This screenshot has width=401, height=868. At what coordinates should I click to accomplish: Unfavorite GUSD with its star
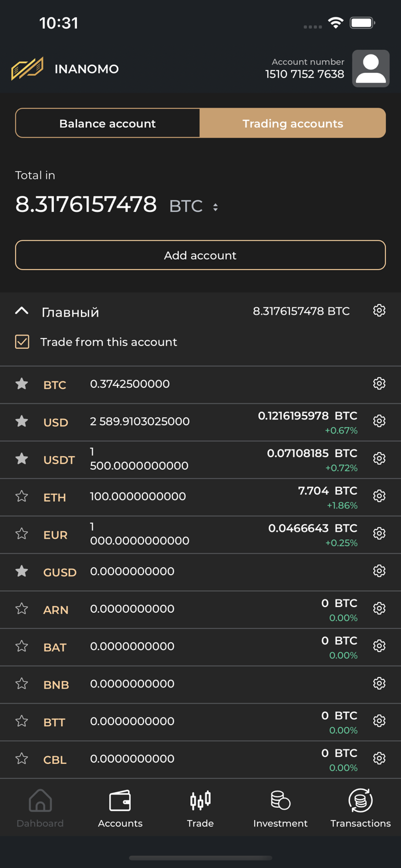pyautogui.click(x=21, y=571)
